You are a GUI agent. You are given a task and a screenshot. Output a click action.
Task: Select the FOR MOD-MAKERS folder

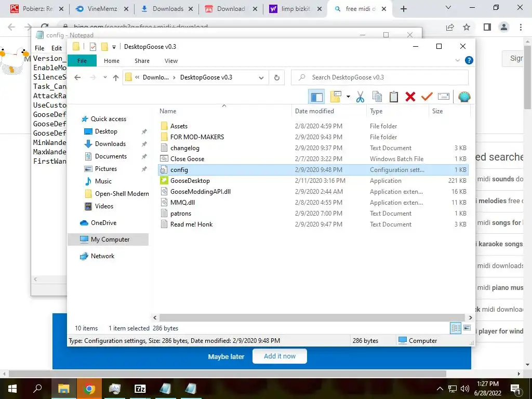point(197,137)
